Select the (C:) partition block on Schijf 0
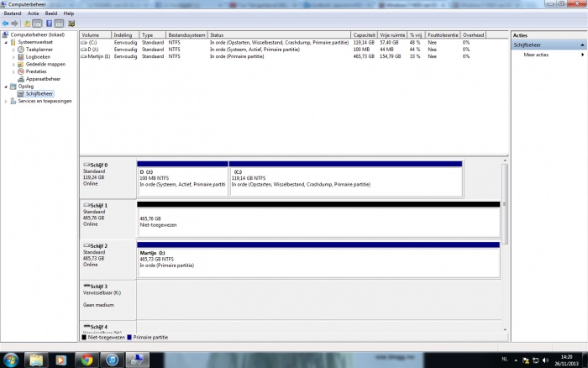The width and height of the screenshot is (588, 368). coord(345,179)
